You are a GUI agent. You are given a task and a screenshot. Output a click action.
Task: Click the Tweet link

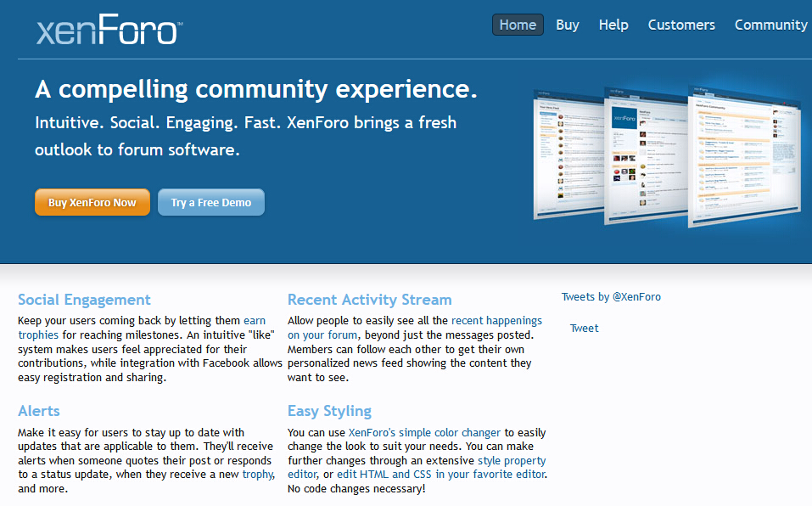[x=584, y=329]
